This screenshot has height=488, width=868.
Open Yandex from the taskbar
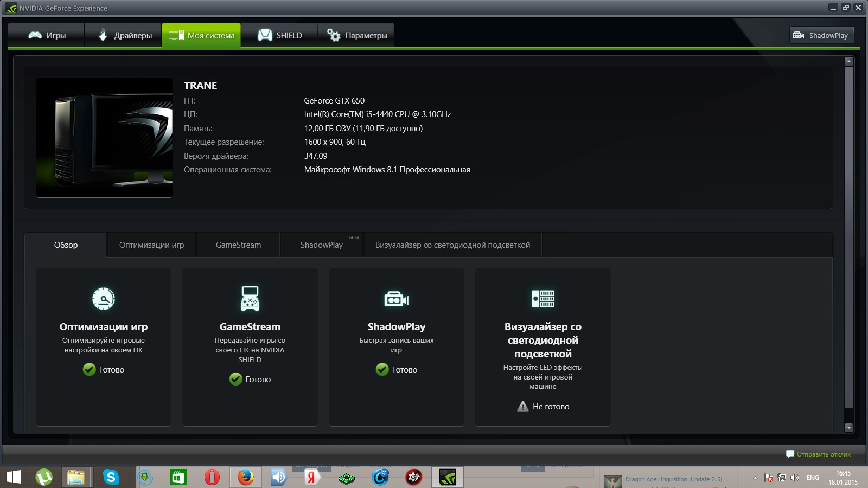(312, 477)
